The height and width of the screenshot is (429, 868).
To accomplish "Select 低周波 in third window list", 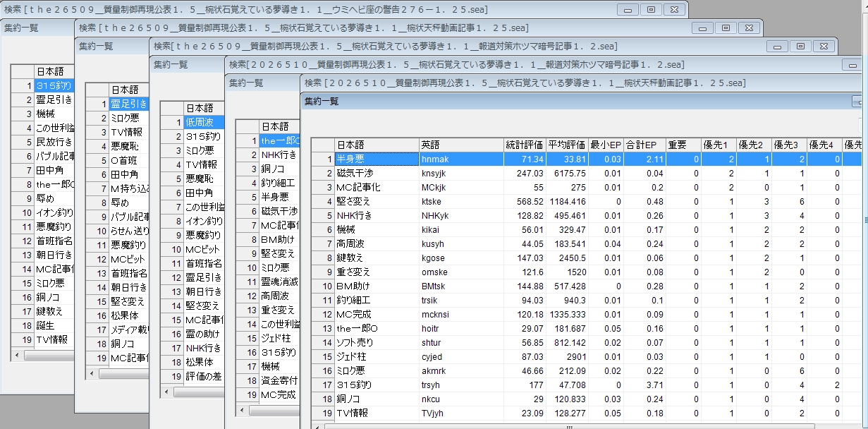I will click(x=203, y=122).
